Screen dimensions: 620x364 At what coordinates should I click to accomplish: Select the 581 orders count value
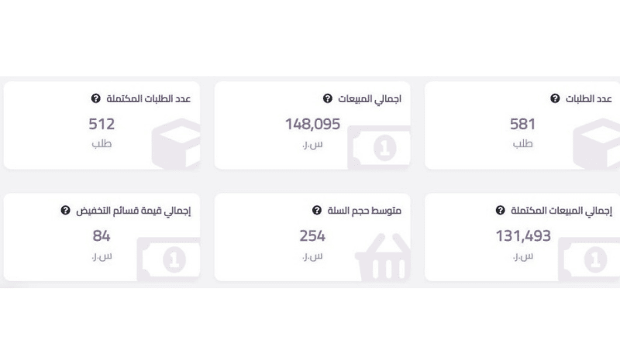pyautogui.click(x=522, y=124)
